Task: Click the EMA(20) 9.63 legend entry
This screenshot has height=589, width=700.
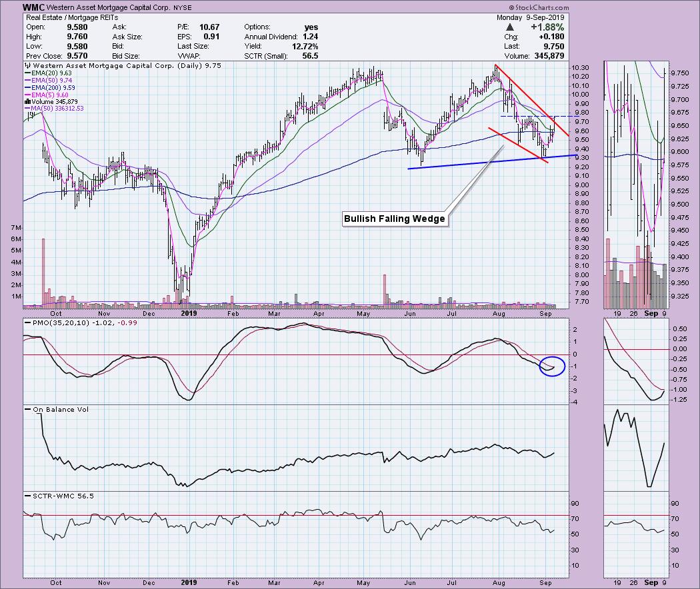Action: tap(48, 73)
